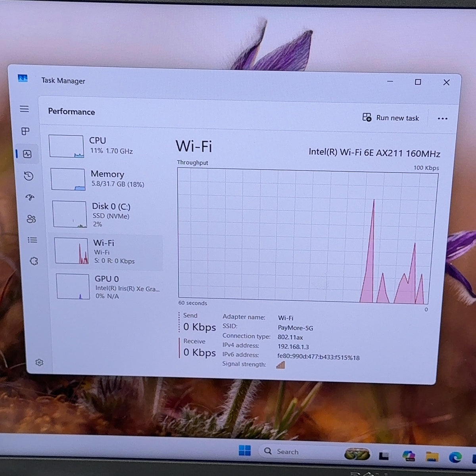Click the connection type 802.11ax
Screen dimensions: 476x476
pos(290,337)
